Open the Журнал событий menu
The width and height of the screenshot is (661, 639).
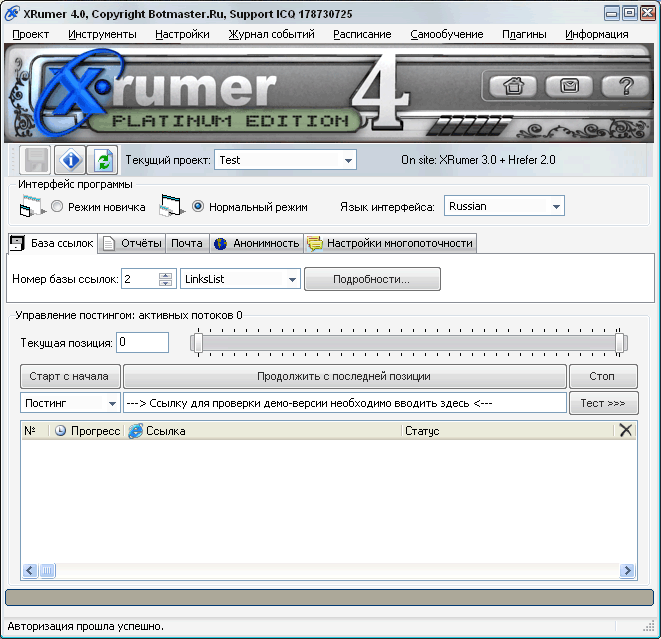point(272,35)
